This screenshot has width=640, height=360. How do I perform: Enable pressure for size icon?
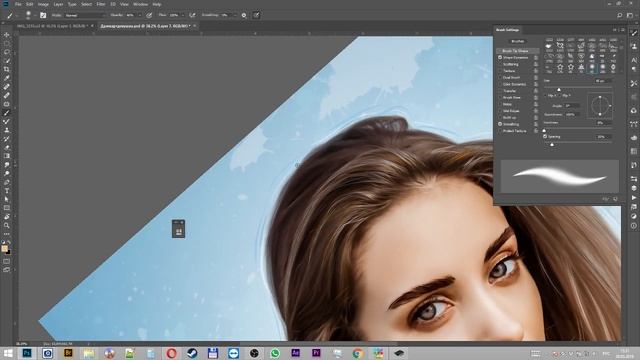256,15
